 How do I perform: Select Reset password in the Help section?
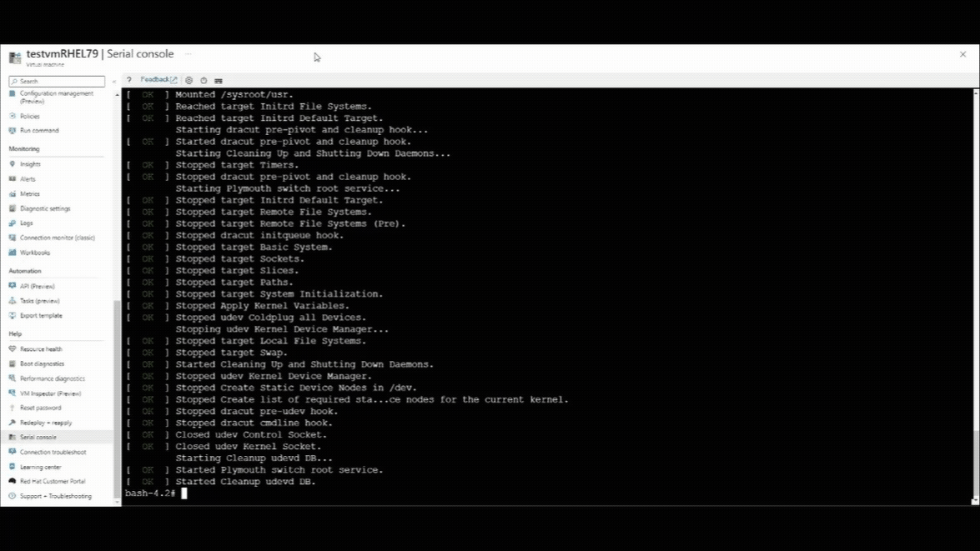[39, 409]
